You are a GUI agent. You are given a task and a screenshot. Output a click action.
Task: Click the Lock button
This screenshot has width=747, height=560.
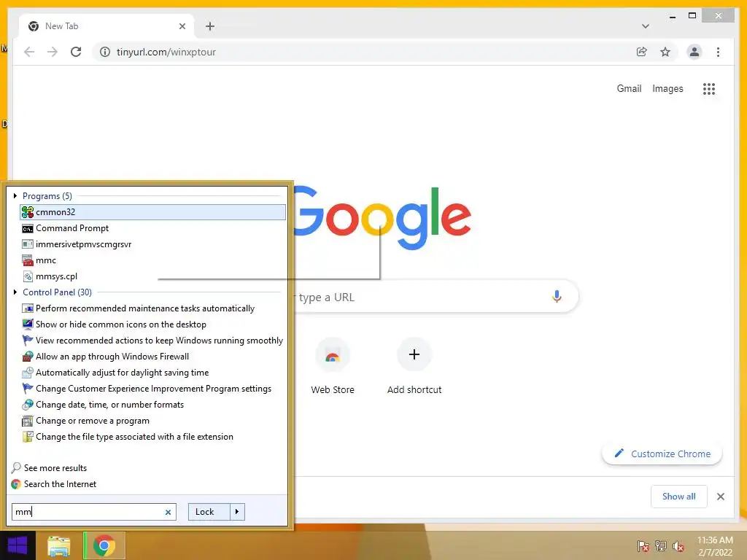point(209,512)
